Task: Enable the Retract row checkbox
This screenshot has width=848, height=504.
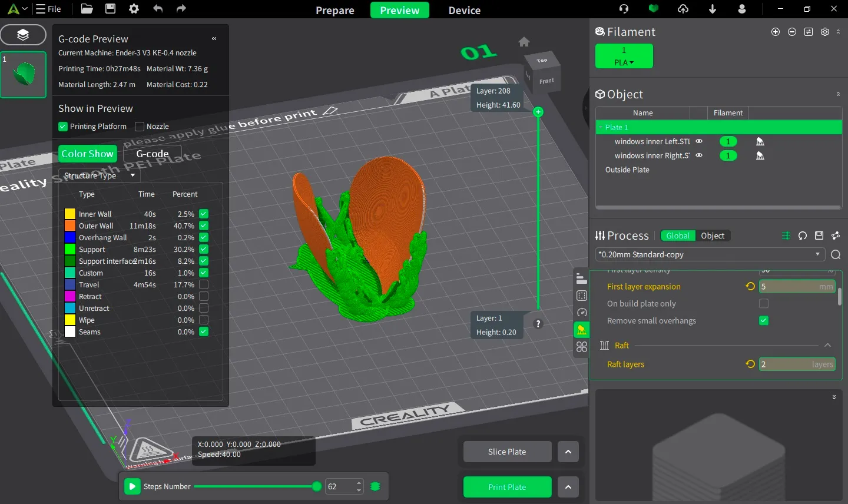Action: pyautogui.click(x=204, y=296)
